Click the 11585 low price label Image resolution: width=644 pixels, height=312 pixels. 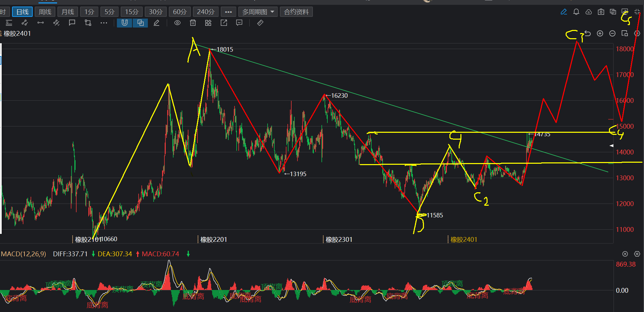[435, 215]
